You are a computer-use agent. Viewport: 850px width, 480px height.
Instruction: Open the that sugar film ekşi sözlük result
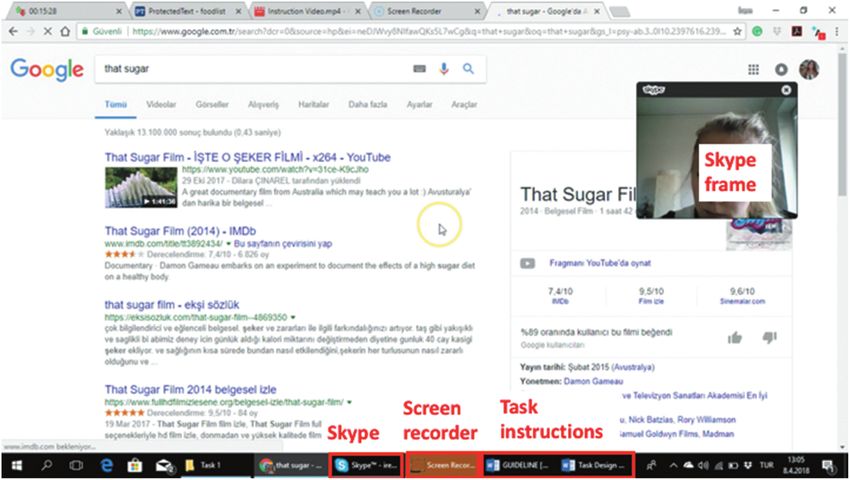[172, 305]
